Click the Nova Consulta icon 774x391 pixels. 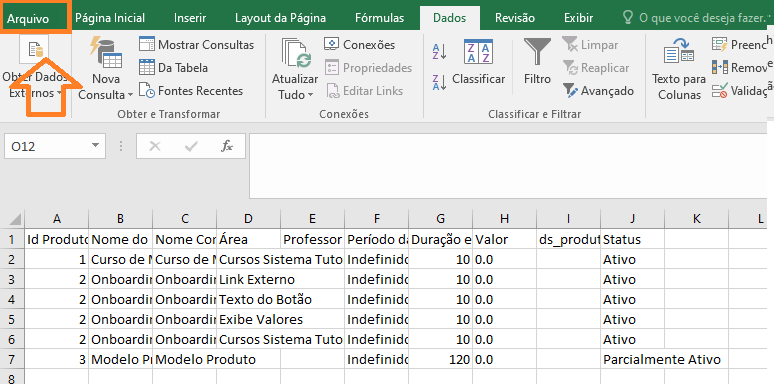point(107,53)
